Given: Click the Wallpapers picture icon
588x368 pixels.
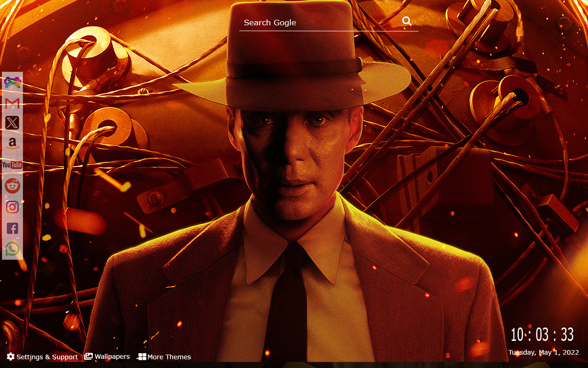Looking at the screenshot, I should click(88, 356).
